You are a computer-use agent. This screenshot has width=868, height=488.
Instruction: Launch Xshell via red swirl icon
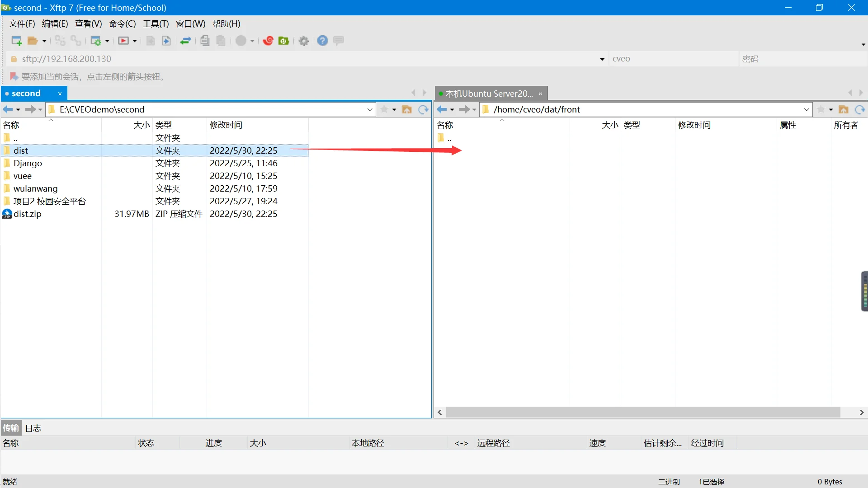(268, 41)
